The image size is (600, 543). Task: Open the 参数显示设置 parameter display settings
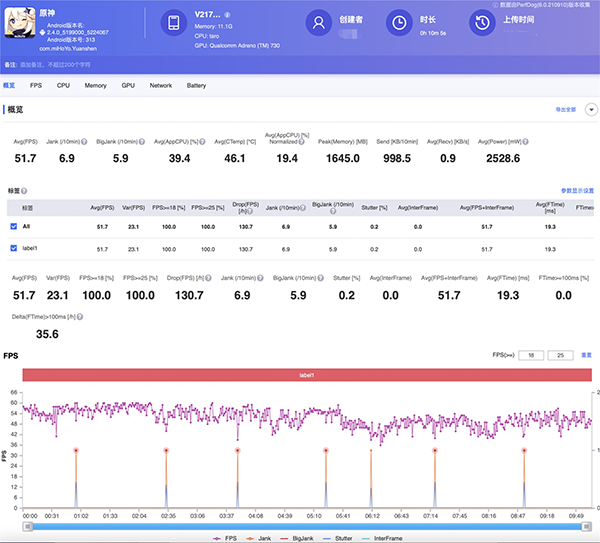[x=575, y=189]
